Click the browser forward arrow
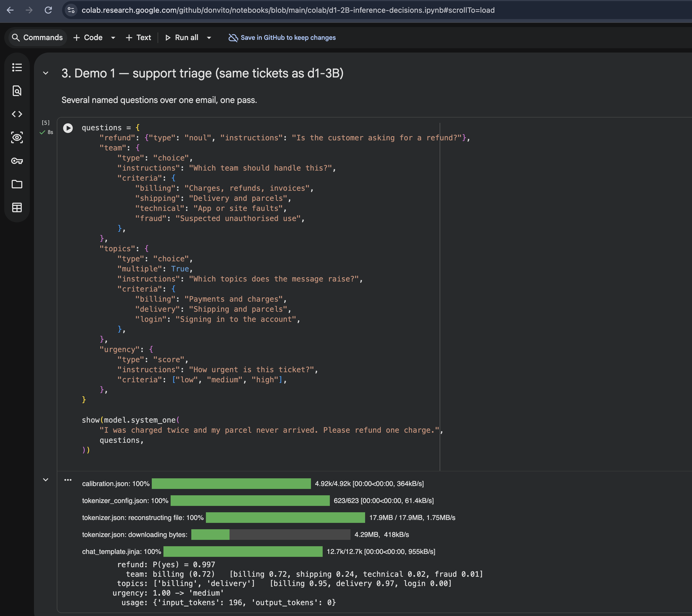 click(x=29, y=10)
